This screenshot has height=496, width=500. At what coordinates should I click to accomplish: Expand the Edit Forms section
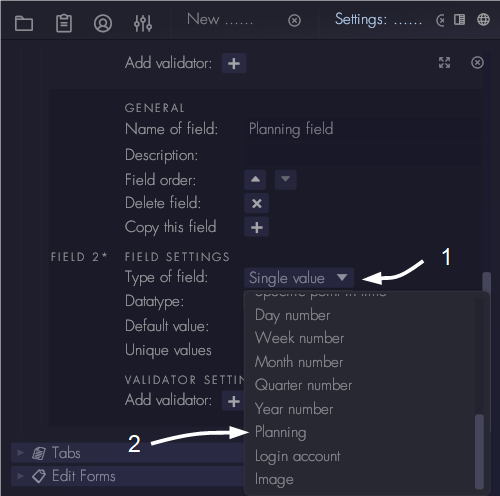click(x=21, y=476)
